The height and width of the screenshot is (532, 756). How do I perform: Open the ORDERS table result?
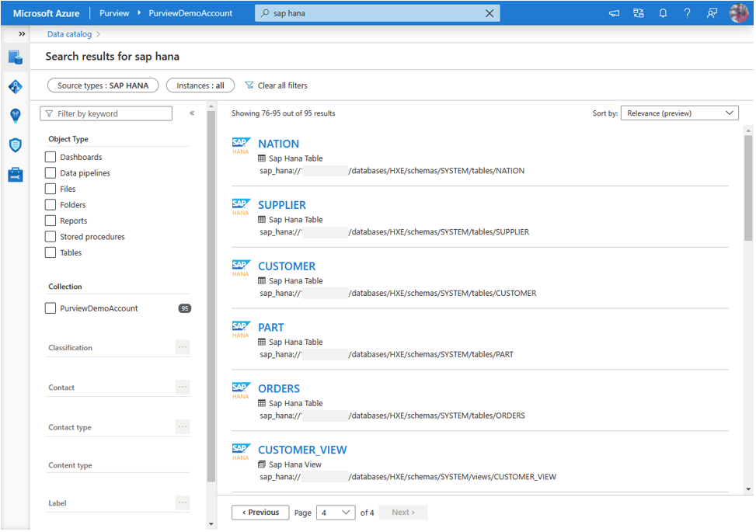tap(279, 388)
